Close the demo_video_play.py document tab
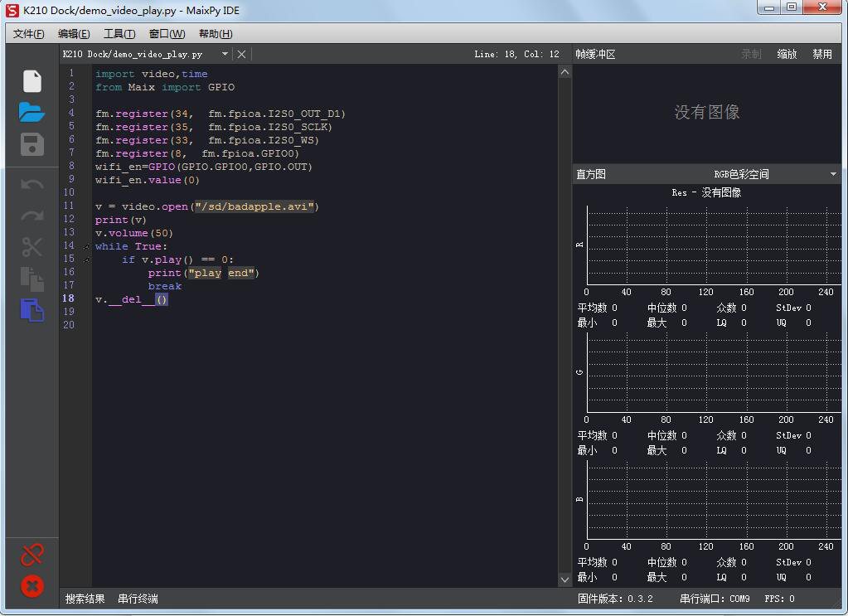The height and width of the screenshot is (616, 848). pyautogui.click(x=241, y=54)
